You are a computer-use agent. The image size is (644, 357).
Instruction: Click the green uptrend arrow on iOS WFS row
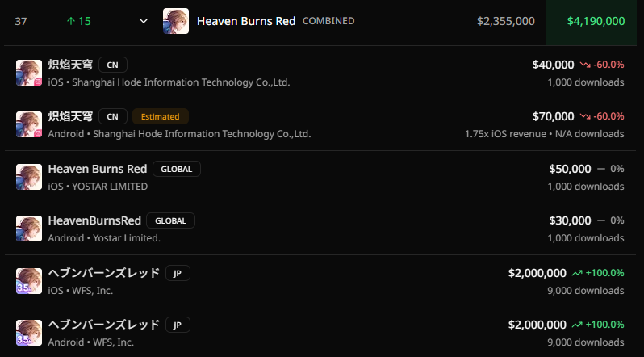[x=577, y=273]
